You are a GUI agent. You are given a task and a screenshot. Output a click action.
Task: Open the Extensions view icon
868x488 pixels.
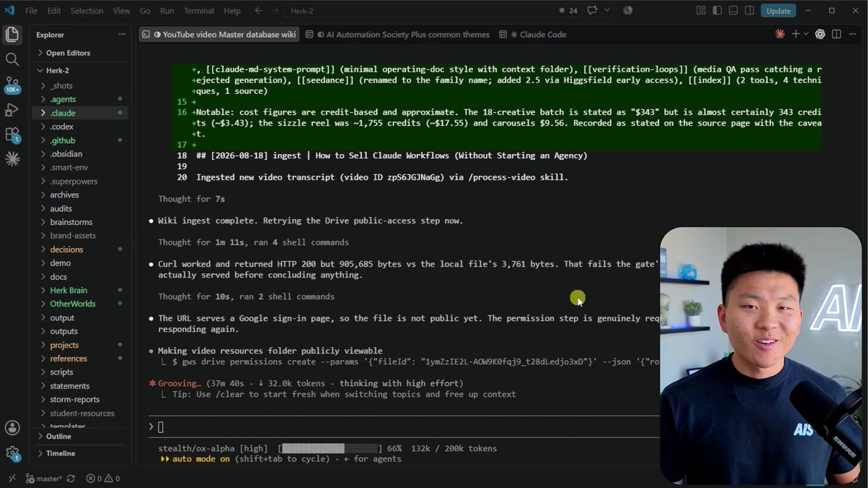tap(12, 134)
